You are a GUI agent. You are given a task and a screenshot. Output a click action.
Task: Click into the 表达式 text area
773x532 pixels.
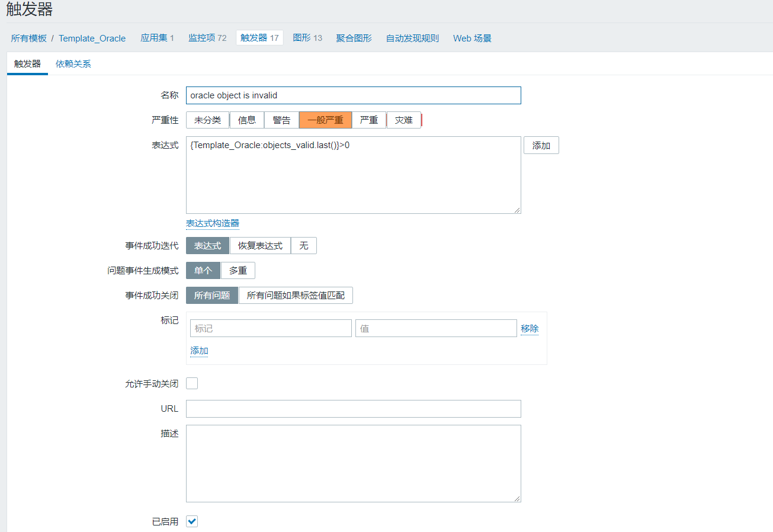tap(354, 175)
